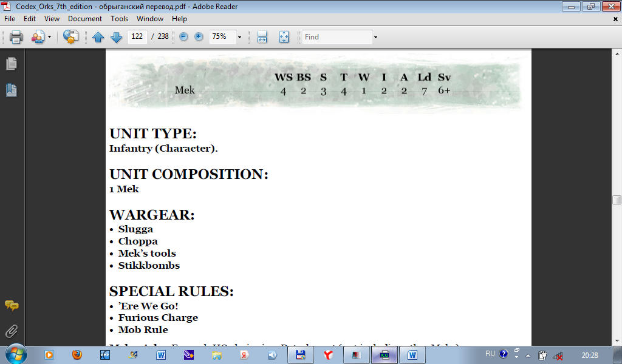The image size is (622, 364).
Task: Zoom in with the plus button
Action: pos(199,36)
